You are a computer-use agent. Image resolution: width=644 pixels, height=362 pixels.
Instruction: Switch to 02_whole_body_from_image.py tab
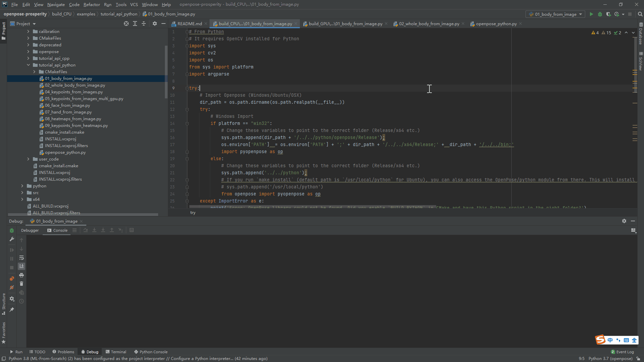click(429, 24)
